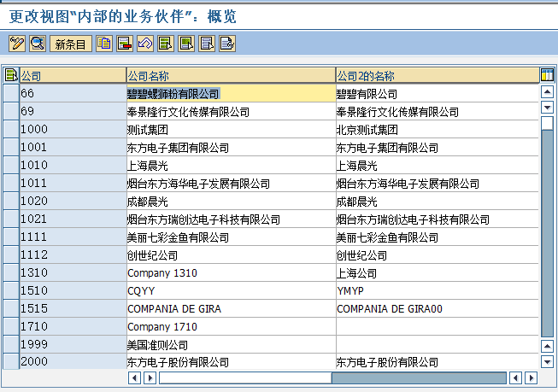Viewport: 558px width, 392px height.
Task: Click the vertical scrollbar bottom down arrow
Action: [547, 362]
